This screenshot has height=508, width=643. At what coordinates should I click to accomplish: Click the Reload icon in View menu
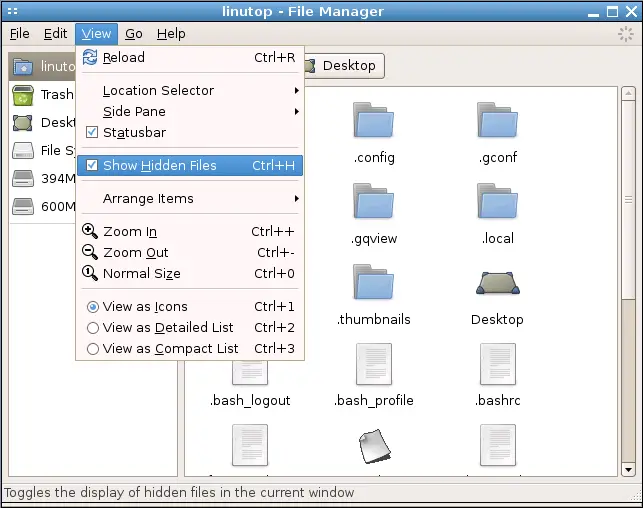click(90, 57)
